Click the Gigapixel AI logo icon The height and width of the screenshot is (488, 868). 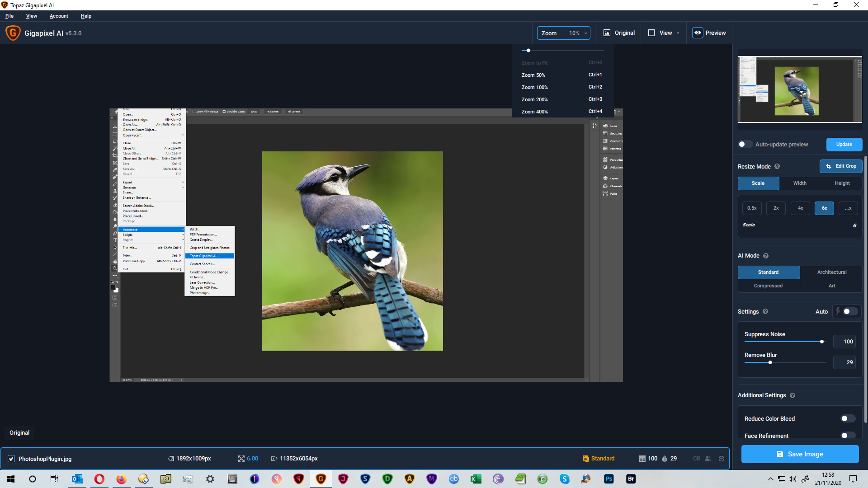tap(13, 33)
